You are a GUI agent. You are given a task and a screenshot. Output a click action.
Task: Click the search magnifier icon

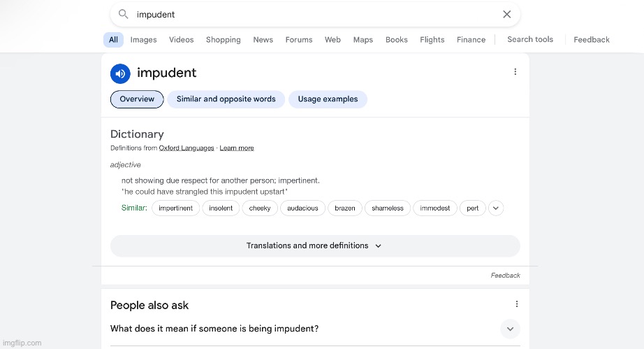[x=124, y=14]
